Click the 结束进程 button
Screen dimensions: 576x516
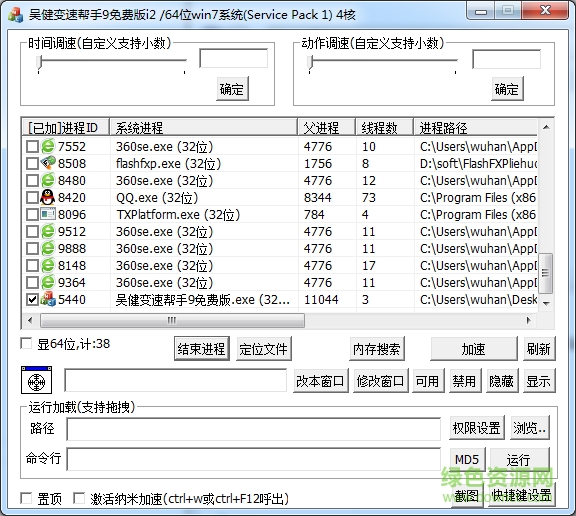pyautogui.click(x=202, y=349)
